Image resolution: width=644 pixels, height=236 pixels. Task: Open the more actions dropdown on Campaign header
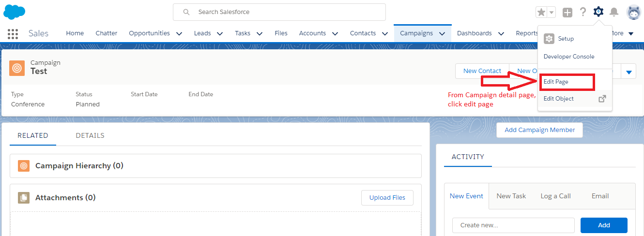tap(629, 72)
